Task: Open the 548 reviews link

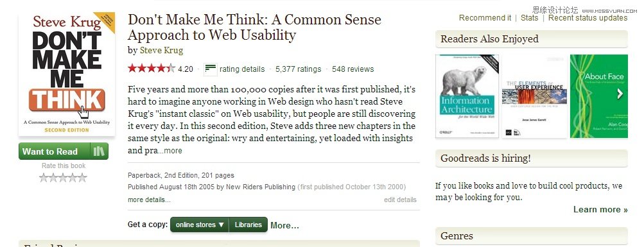Action: 352,69
